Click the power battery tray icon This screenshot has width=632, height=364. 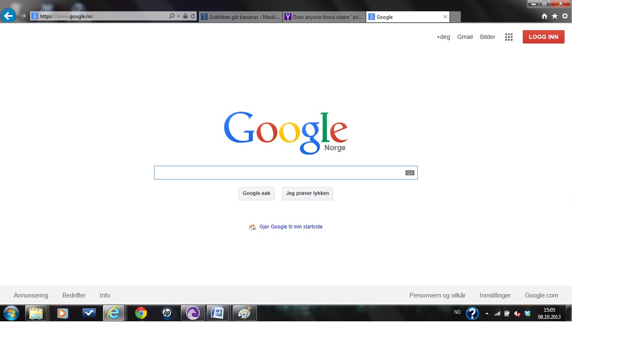[x=507, y=313]
